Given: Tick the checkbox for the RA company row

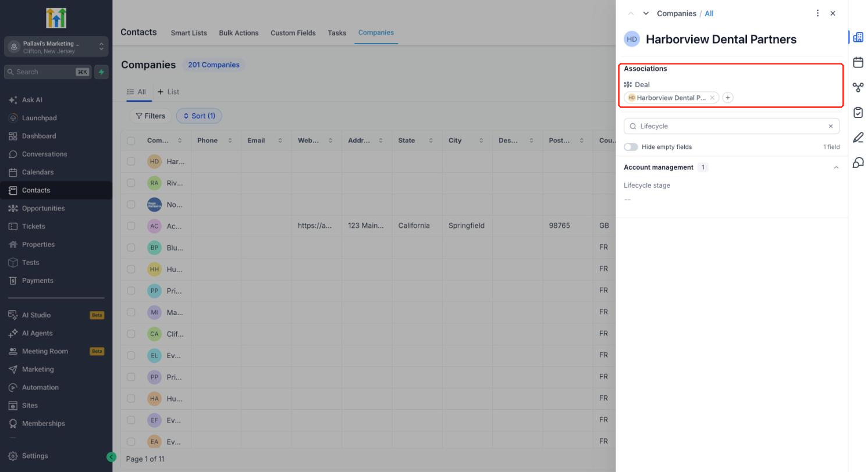Looking at the screenshot, I should point(131,183).
